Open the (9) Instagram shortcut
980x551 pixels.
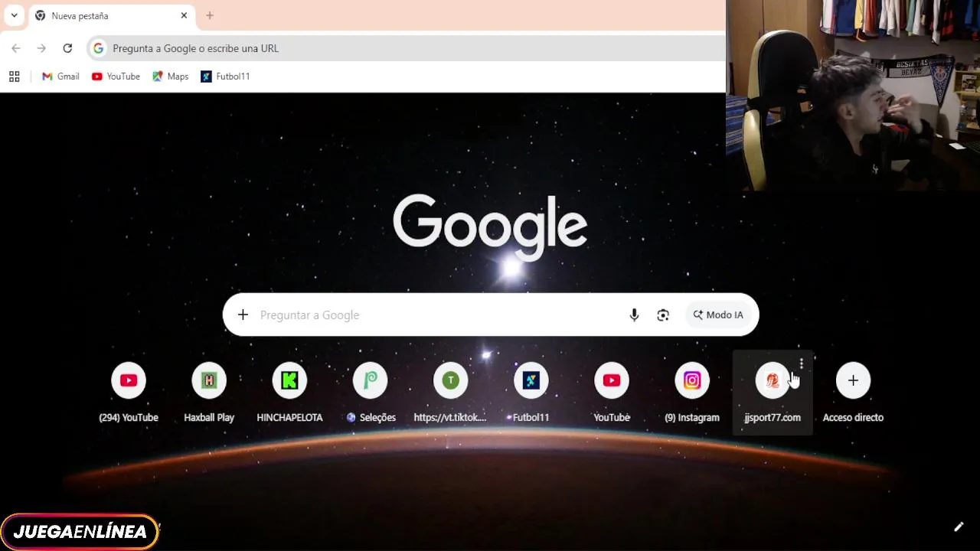(692, 392)
